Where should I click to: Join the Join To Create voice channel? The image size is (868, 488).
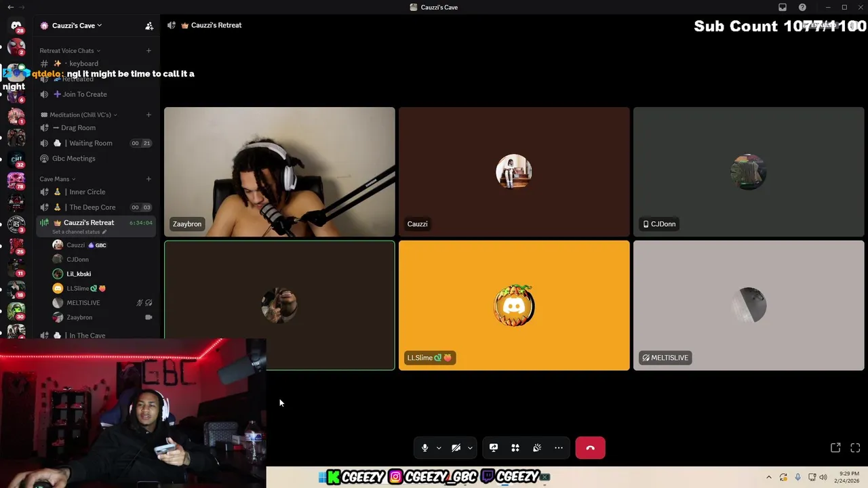95,94
